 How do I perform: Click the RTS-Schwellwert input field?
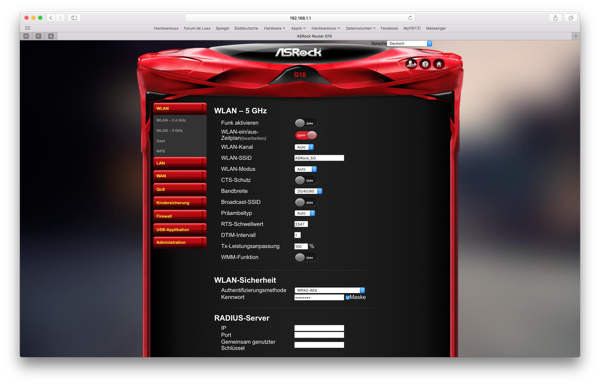tap(301, 224)
